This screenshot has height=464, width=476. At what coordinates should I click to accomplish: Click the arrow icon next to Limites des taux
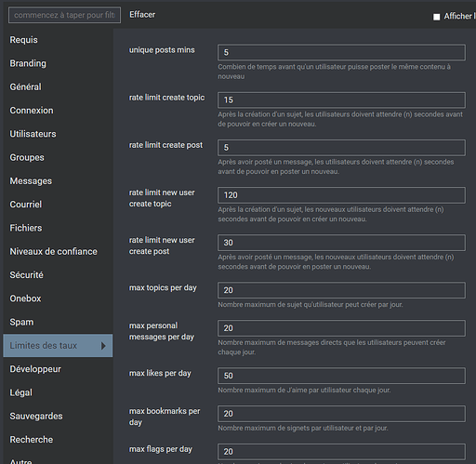pyautogui.click(x=103, y=346)
